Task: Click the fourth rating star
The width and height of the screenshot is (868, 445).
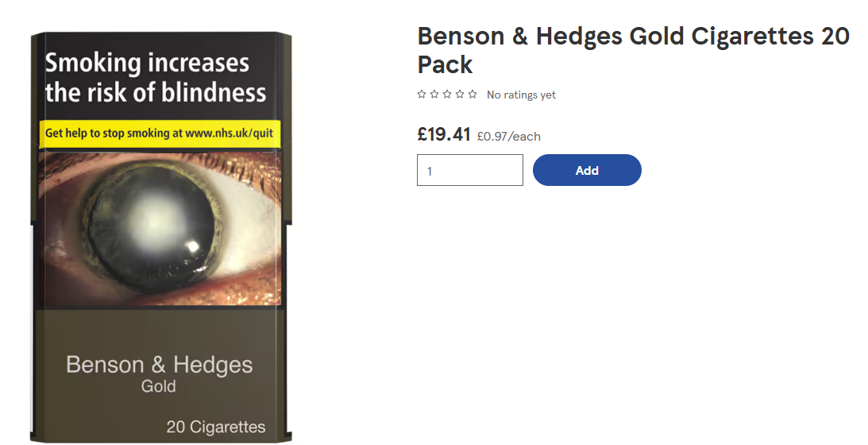Action: point(460,95)
